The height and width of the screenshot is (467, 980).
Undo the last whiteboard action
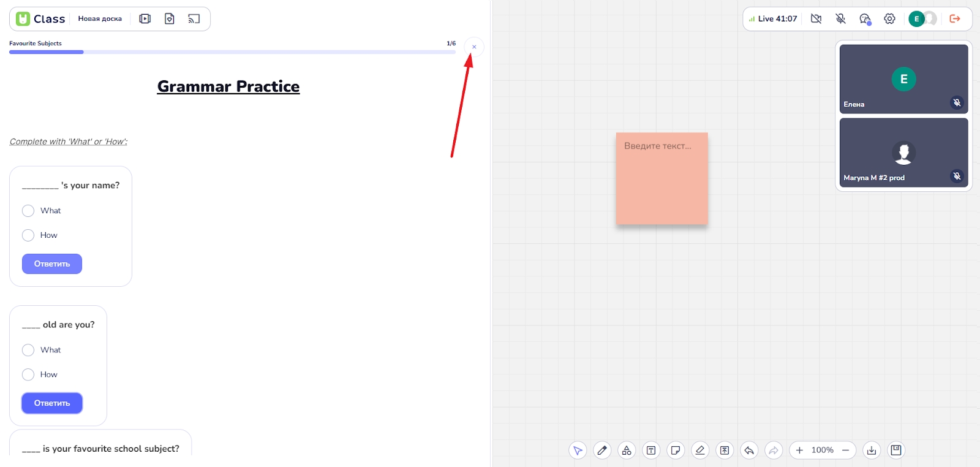[749, 450]
